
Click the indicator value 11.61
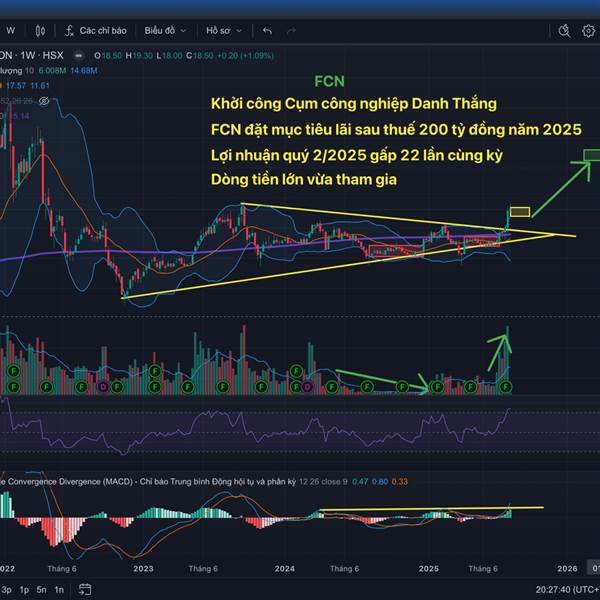40,86
